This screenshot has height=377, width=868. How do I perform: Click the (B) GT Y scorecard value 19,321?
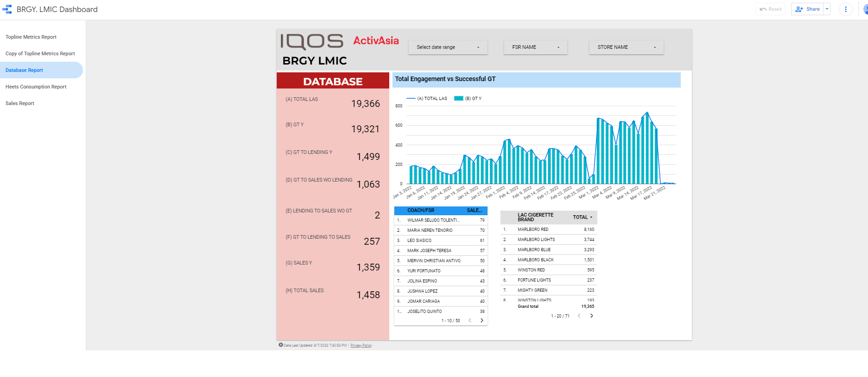click(x=365, y=129)
